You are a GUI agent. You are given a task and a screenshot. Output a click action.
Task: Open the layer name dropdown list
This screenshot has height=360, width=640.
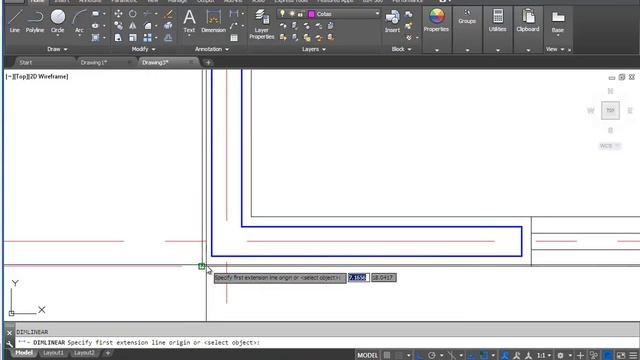(x=377, y=13)
